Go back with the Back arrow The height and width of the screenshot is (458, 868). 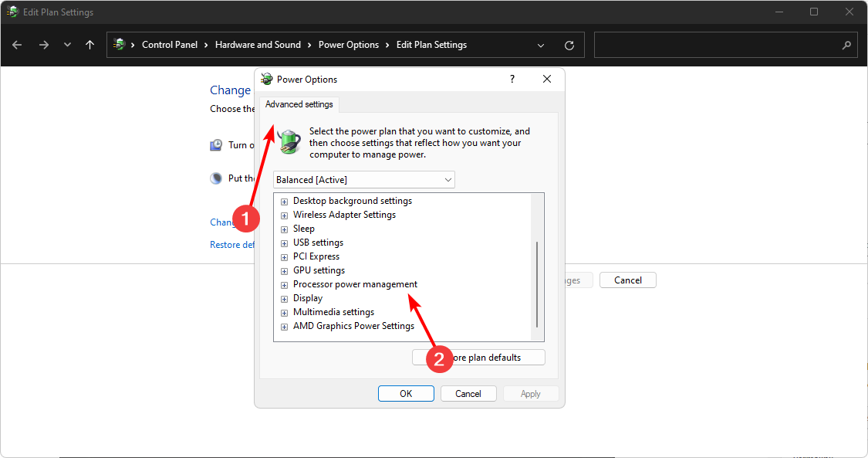click(x=17, y=45)
